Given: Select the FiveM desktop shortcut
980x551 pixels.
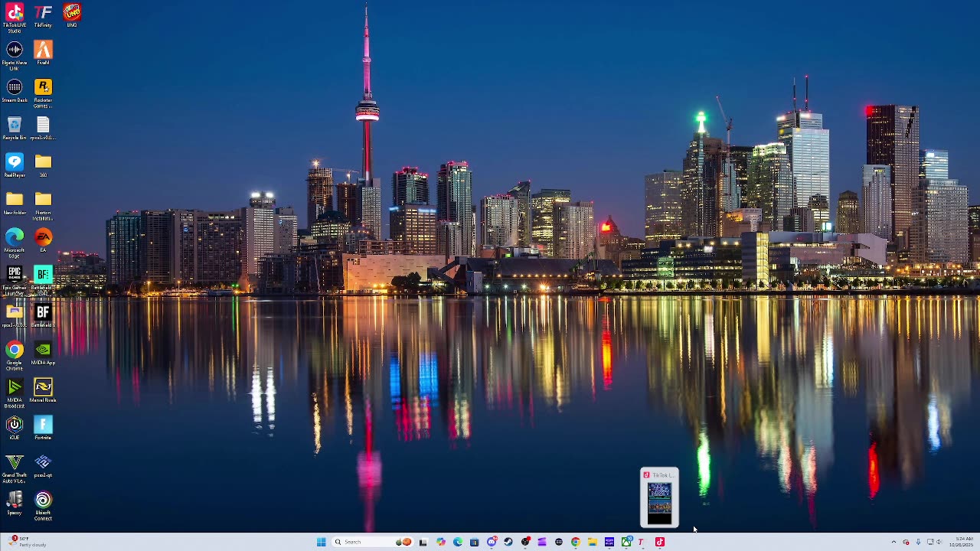Looking at the screenshot, I should pyautogui.click(x=43, y=53).
